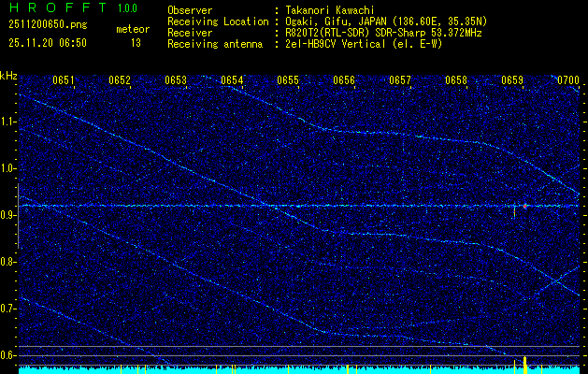This screenshot has height=374, width=588.
Task: Click the meteor count value 13
Action: click(x=136, y=42)
